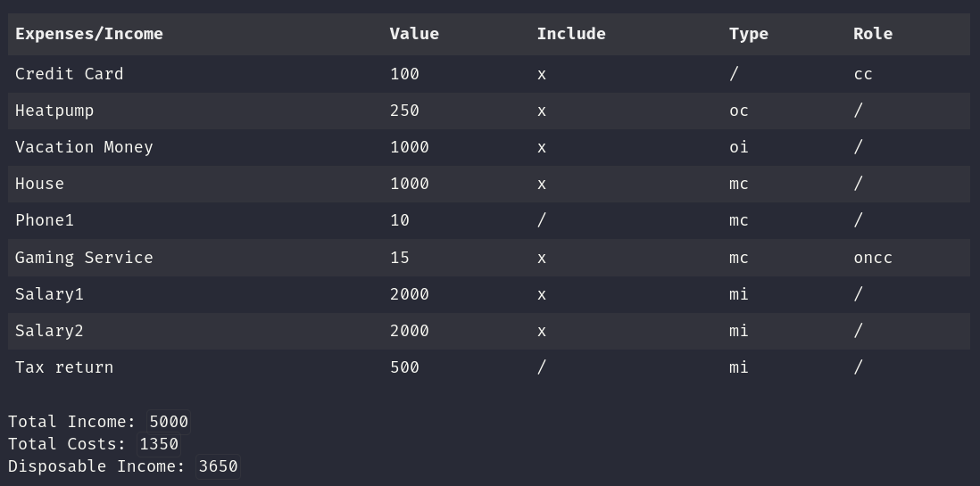Toggle the Include slash for Tax return
980x486 pixels.
pos(541,367)
